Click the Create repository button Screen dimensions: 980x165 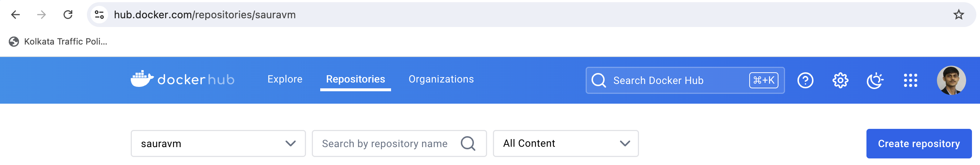(x=918, y=143)
